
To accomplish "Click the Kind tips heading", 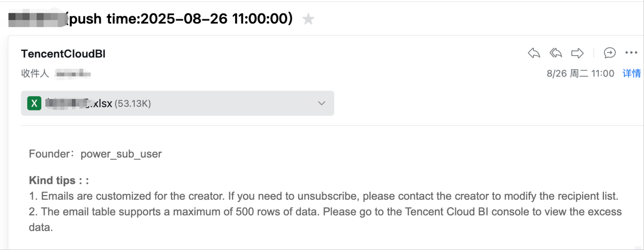I will point(59,180).
